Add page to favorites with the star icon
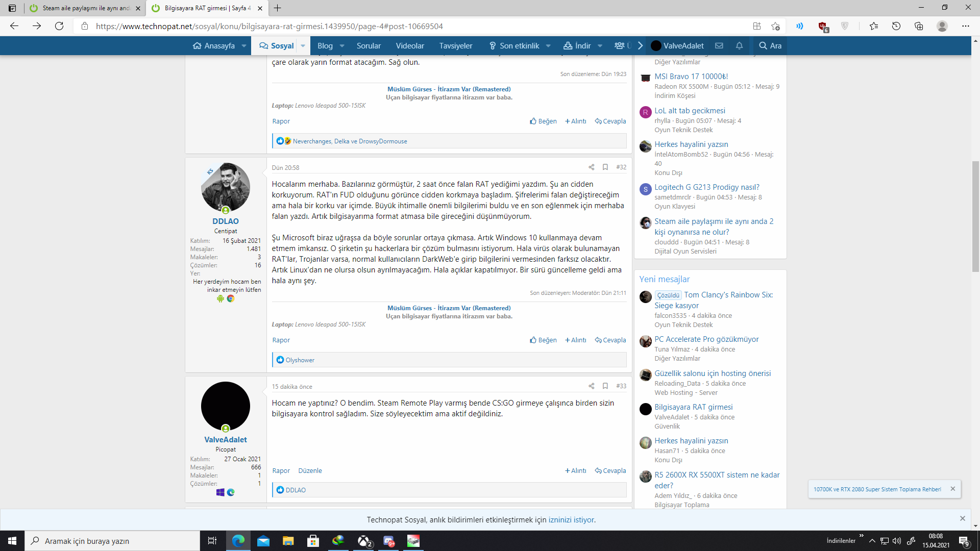The width and height of the screenshot is (980, 551). pos(776,26)
